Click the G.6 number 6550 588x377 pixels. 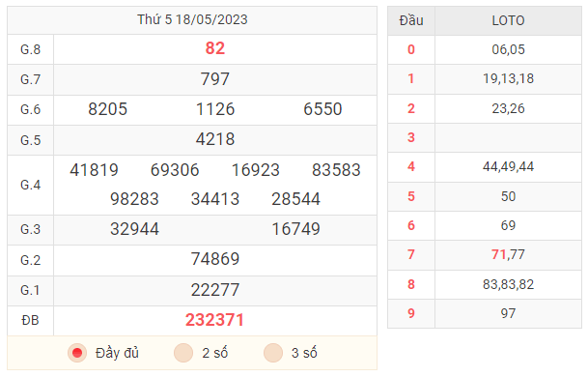pos(322,109)
